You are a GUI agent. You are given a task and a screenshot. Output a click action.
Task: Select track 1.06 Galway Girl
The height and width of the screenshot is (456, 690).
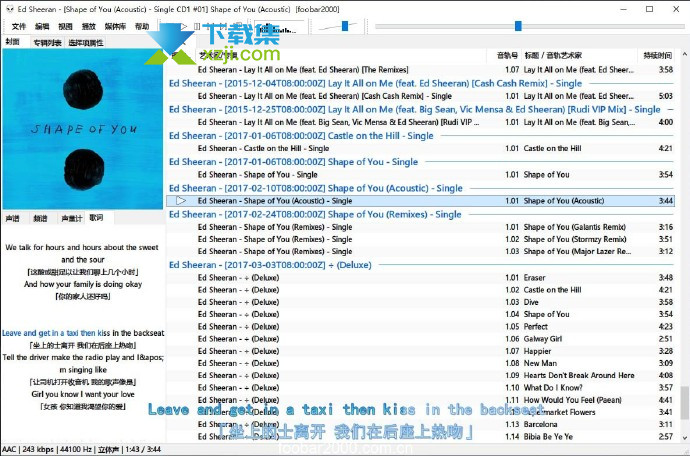420,339
